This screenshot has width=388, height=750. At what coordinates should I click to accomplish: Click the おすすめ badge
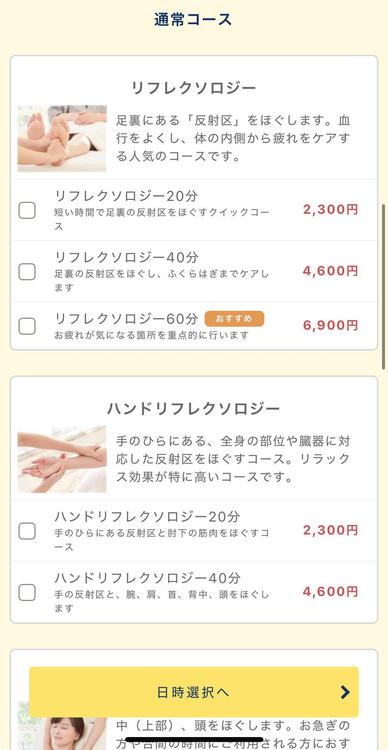click(x=234, y=319)
